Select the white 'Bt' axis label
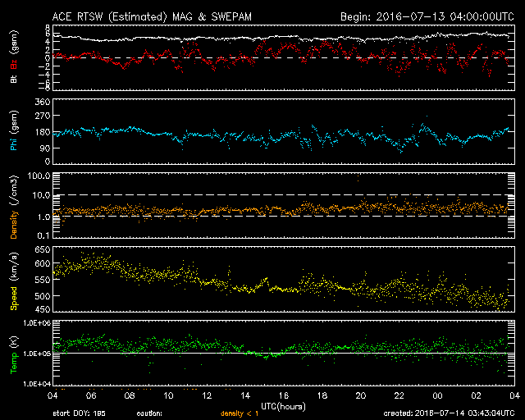 14,79
